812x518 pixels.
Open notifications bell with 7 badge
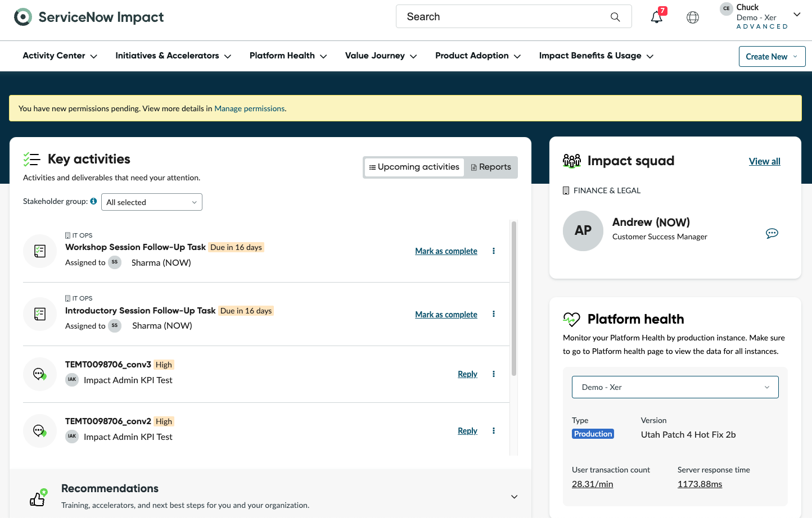(x=657, y=16)
